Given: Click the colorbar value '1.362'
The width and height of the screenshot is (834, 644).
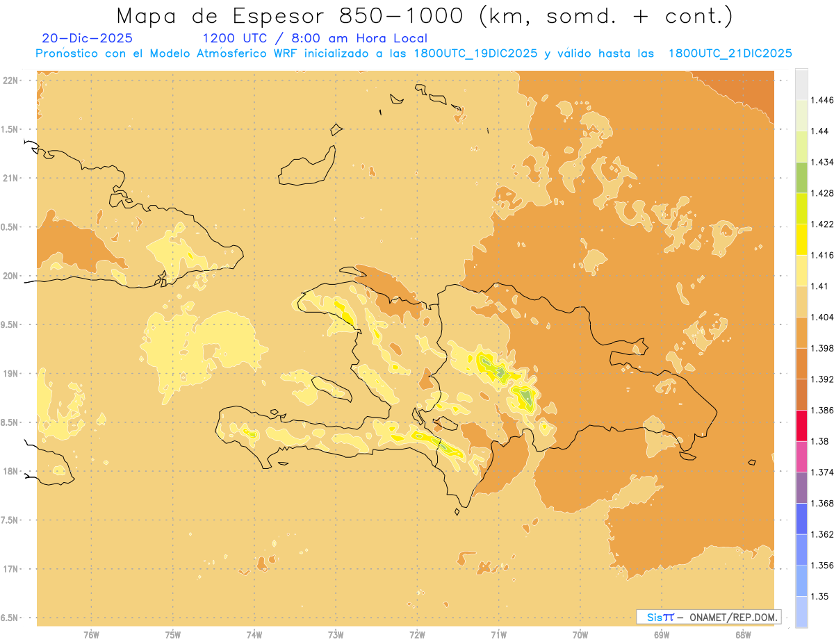Looking at the screenshot, I should (x=822, y=534).
